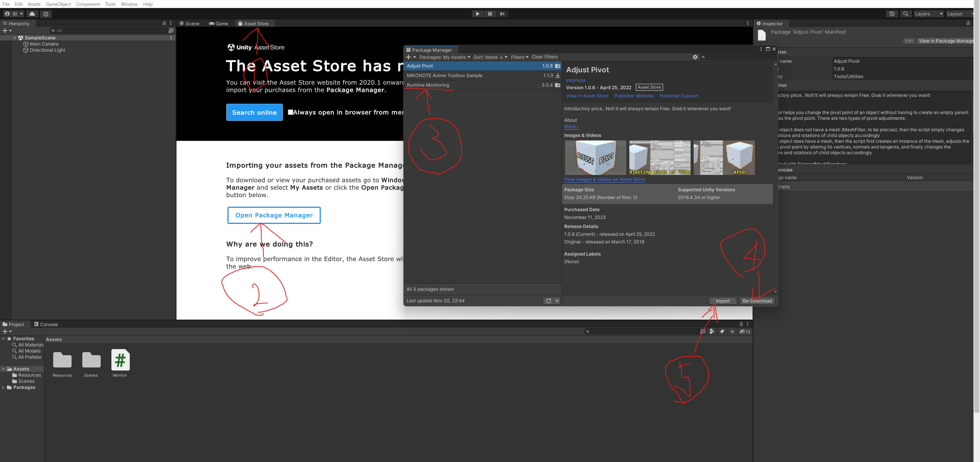Select the Runtime Monitoring package
The image size is (980, 462).
(428, 85)
